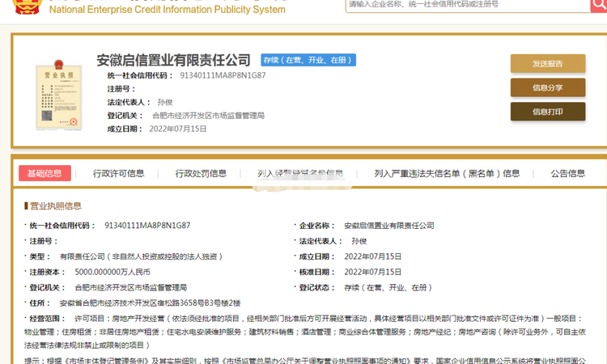
Task: Click header establishment date 2022年07月15日
Action: pos(178,129)
